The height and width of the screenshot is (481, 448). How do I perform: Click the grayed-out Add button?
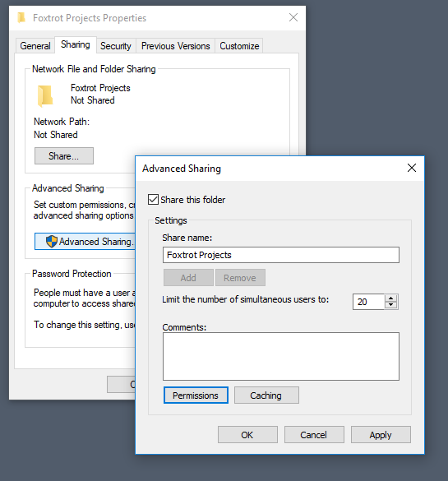(188, 278)
